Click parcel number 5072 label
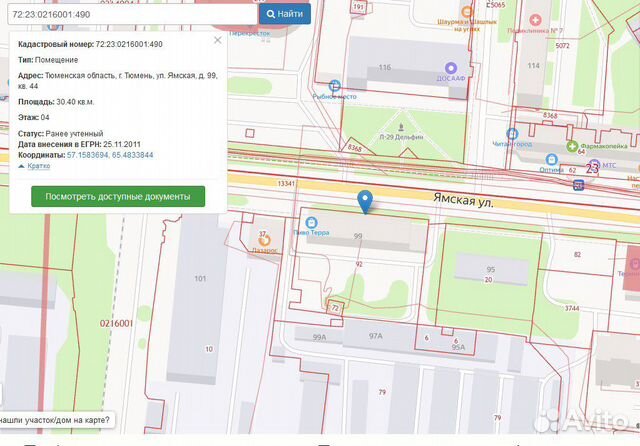The height and width of the screenshot is (446, 640). coord(562,46)
